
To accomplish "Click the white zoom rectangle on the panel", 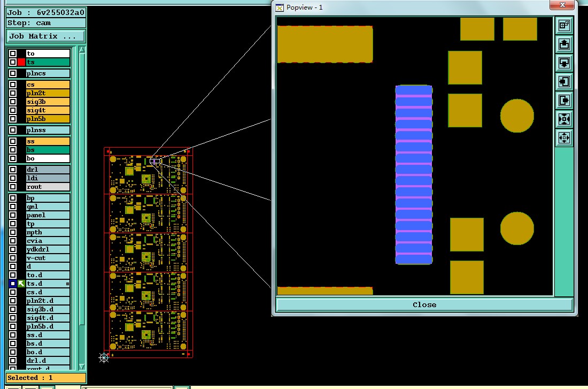I will click(x=155, y=161).
